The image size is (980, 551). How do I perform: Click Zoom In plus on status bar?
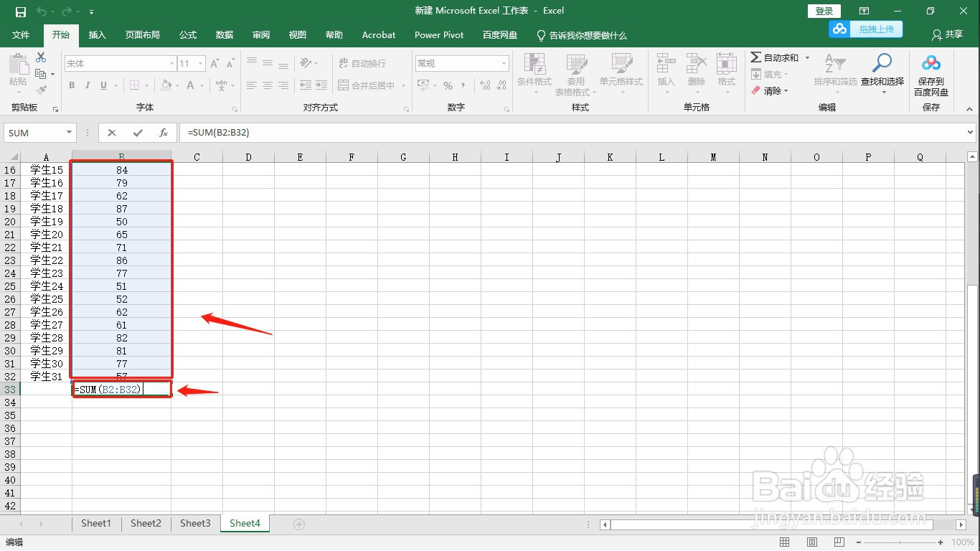(x=941, y=542)
